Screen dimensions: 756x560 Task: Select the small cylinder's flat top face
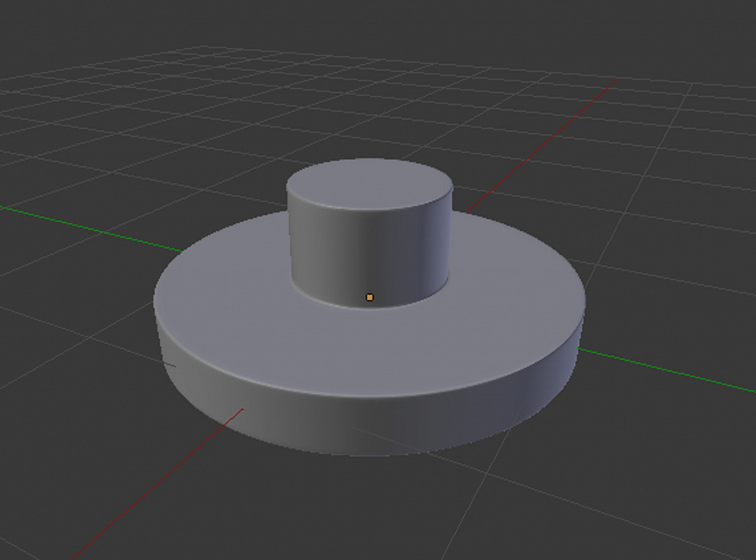click(369, 184)
